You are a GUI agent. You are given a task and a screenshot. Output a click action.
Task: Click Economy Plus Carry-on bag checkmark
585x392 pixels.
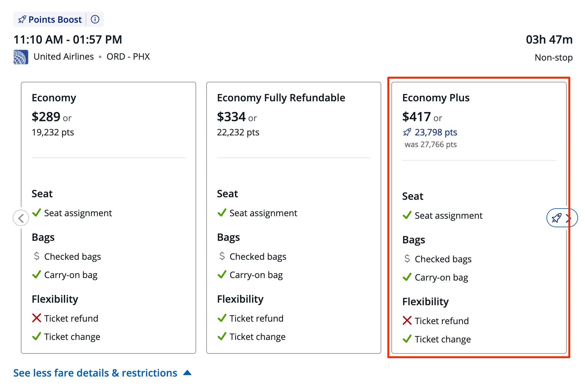pyautogui.click(x=407, y=277)
